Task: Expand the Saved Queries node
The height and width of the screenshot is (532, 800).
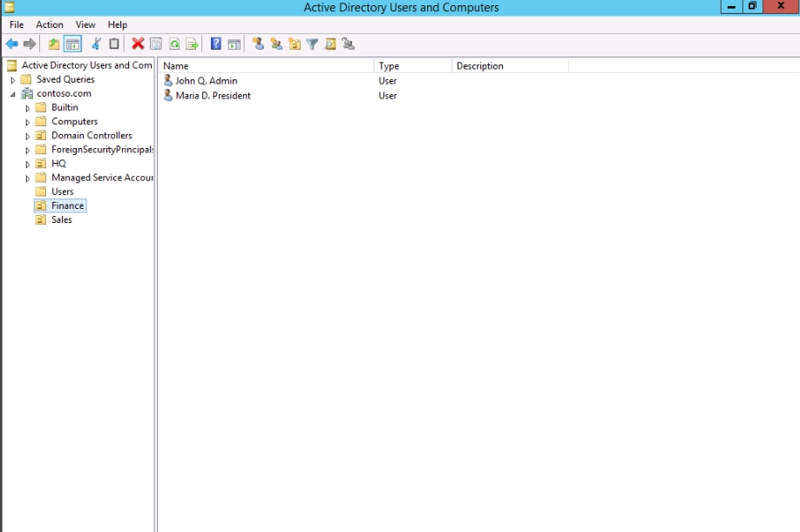Action: click(13, 80)
